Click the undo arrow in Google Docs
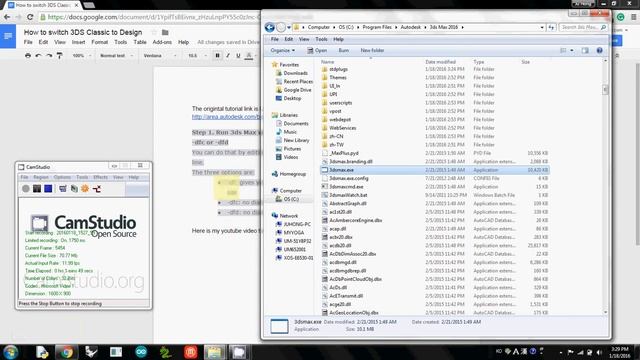The width and height of the screenshot is (640, 360). (38, 56)
